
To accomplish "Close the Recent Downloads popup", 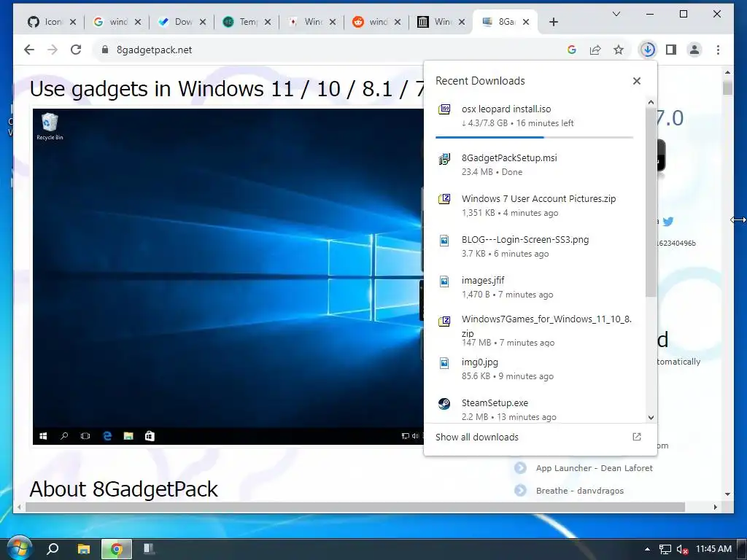I will [x=636, y=81].
